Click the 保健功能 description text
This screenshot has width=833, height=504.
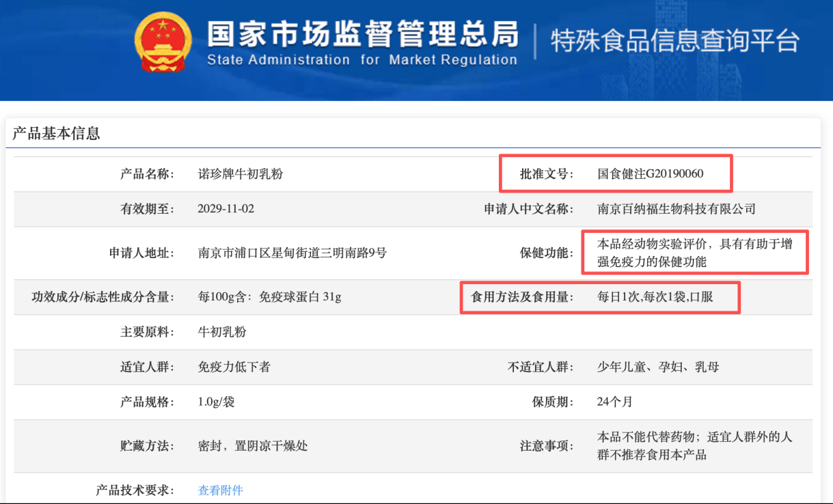[x=694, y=253]
